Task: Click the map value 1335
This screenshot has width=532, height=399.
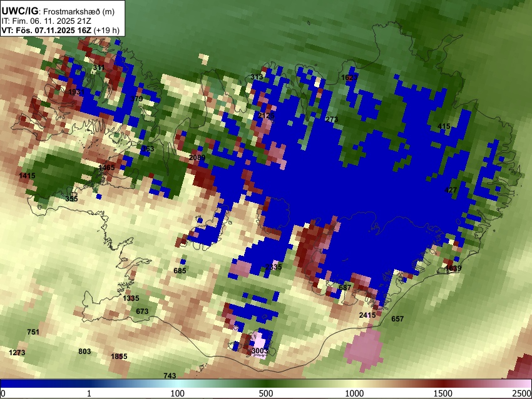Action: (131, 298)
